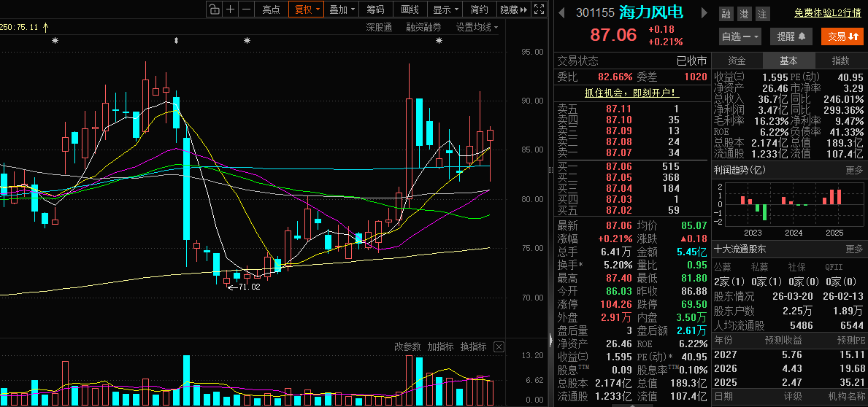Click the 注 tag icon
Screen dimensions: 868x407
[x=762, y=13]
